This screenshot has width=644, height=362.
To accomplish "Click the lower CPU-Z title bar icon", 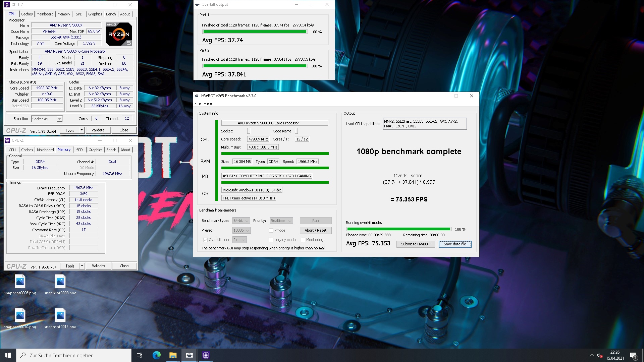I will pyautogui.click(x=7, y=140).
